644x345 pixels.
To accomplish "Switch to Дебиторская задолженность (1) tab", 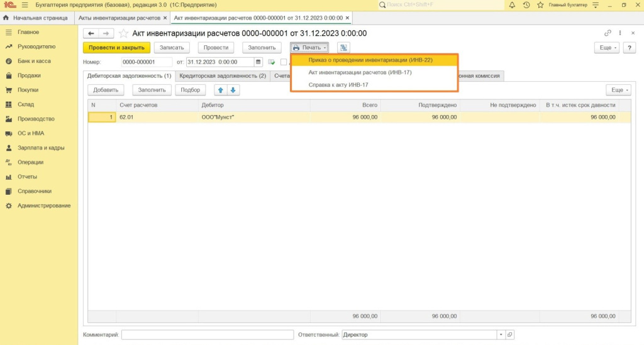I will coord(129,76).
